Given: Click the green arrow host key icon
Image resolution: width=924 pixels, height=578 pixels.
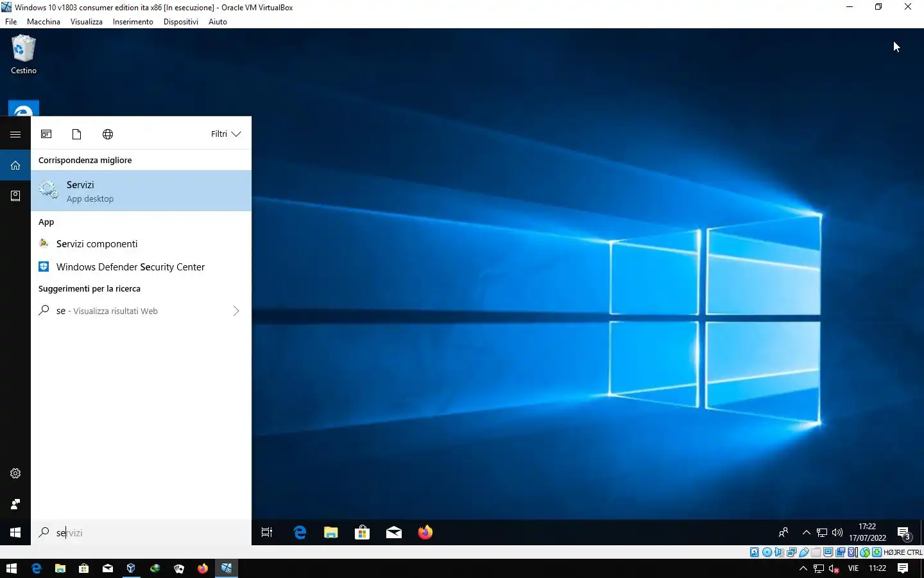Looking at the screenshot, I should pos(877,552).
